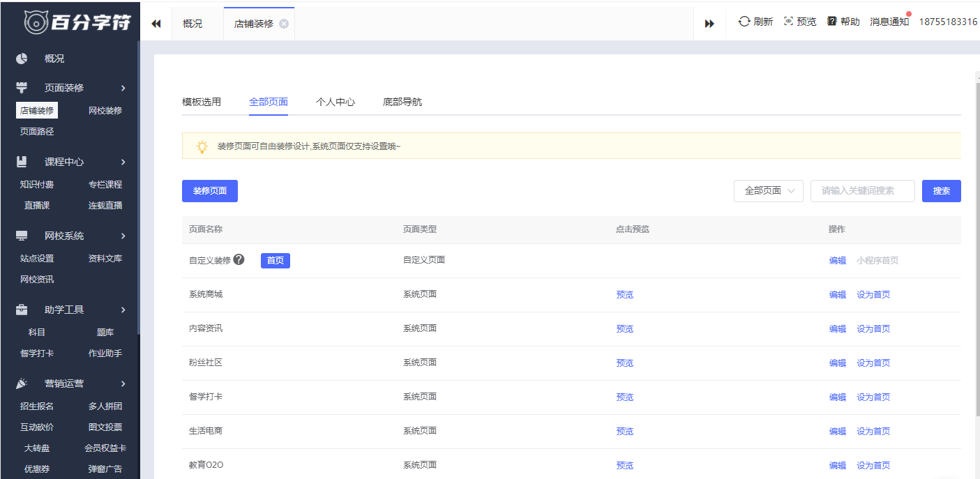The image size is (980, 479).
Task: Open 网校装修 in the sidebar
Action: pyautogui.click(x=105, y=110)
